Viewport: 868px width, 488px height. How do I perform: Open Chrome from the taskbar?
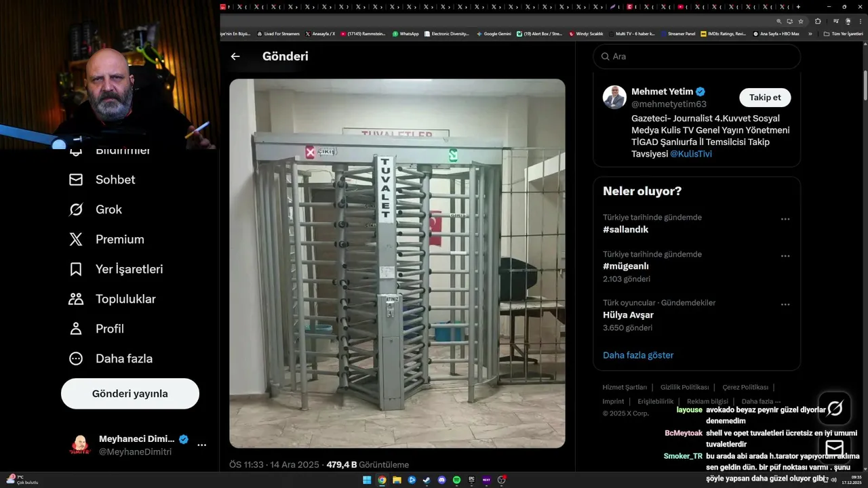coord(382,480)
